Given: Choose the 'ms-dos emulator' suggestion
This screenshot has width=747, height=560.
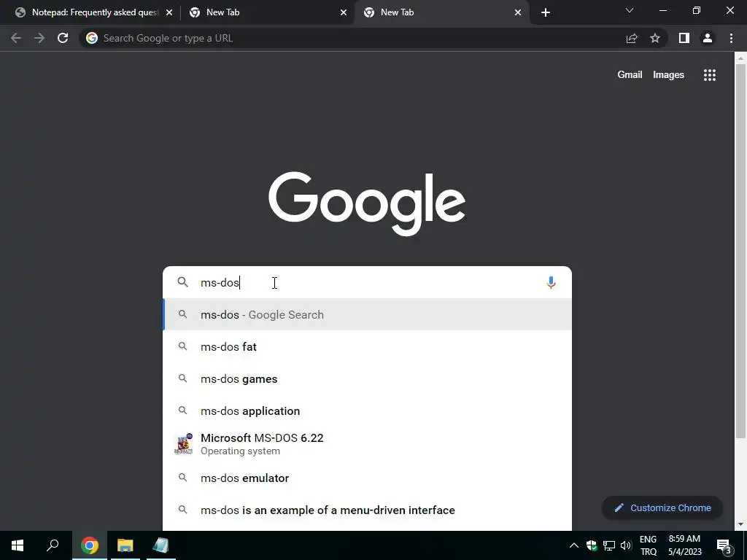Looking at the screenshot, I should coord(367,478).
